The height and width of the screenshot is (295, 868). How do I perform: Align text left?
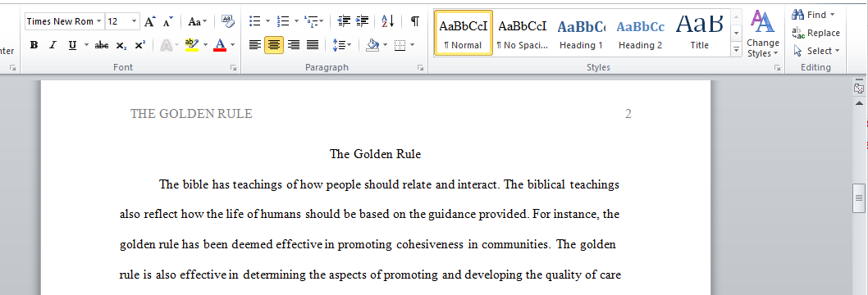[254, 45]
